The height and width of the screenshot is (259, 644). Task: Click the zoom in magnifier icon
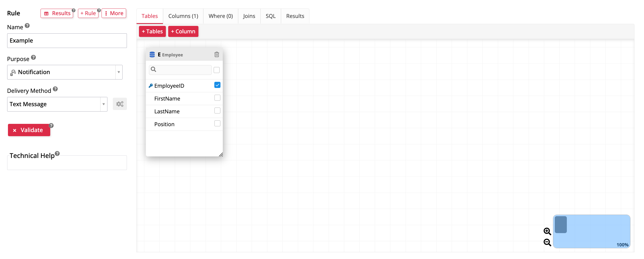point(547,231)
